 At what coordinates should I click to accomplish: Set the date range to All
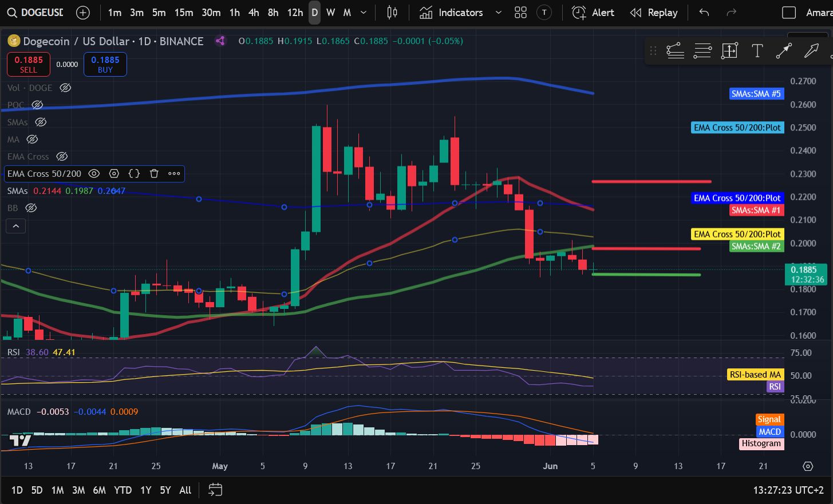point(185,490)
